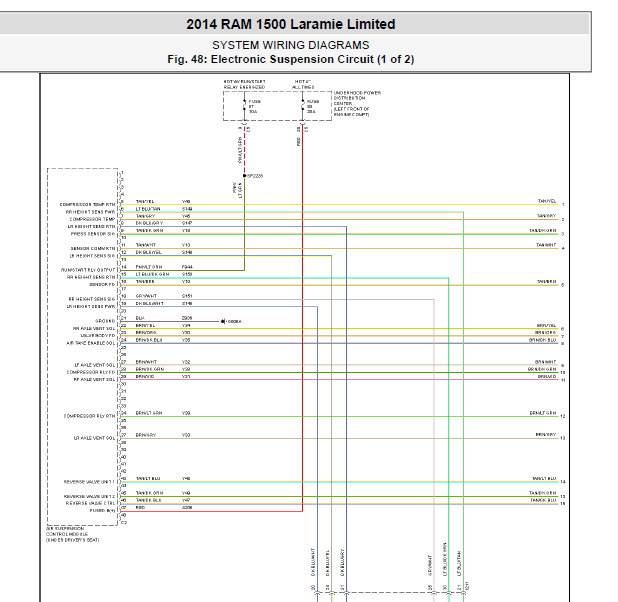
Task: Click the "HOT AT ALL TIMES" label
Action: tap(303, 84)
